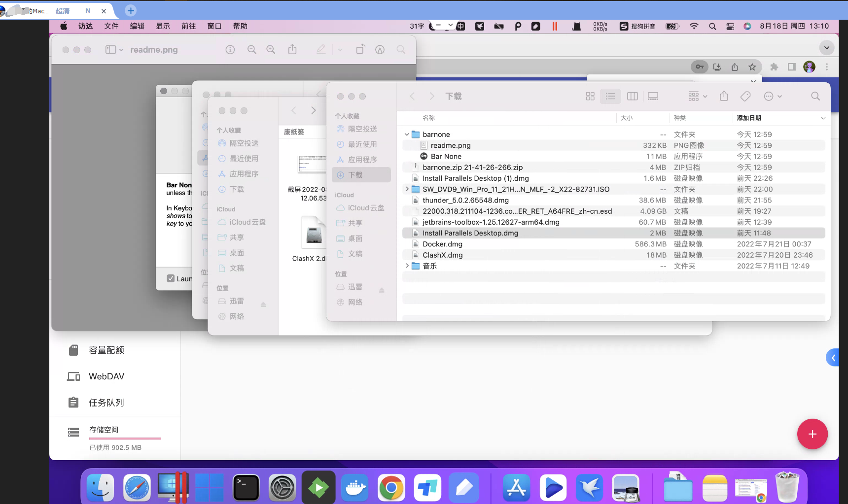Eject 迅雷 volume in front Finder sidebar
This screenshot has height=504, width=848.
click(382, 290)
